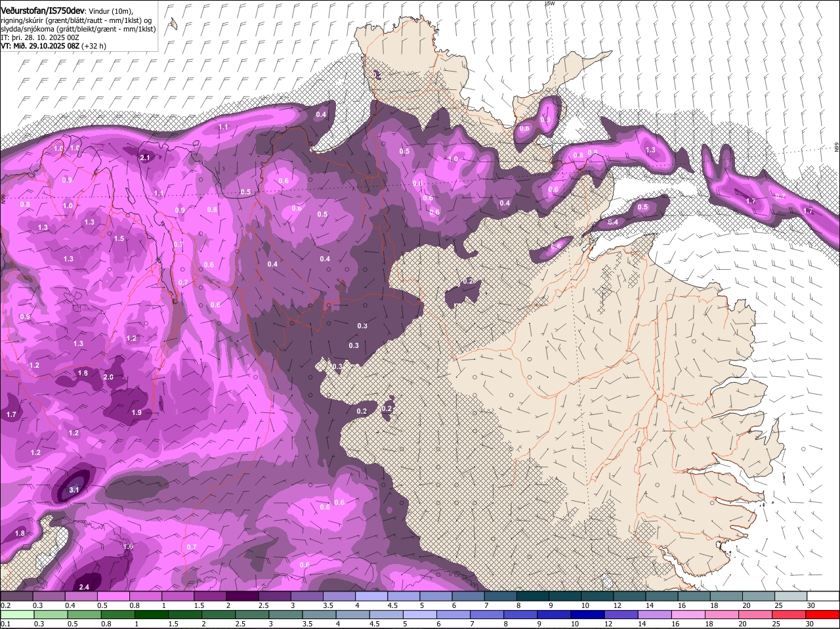Click the 2.1 value label on the map
Image resolution: width=840 pixels, height=629 pixels.
point(146,158)
